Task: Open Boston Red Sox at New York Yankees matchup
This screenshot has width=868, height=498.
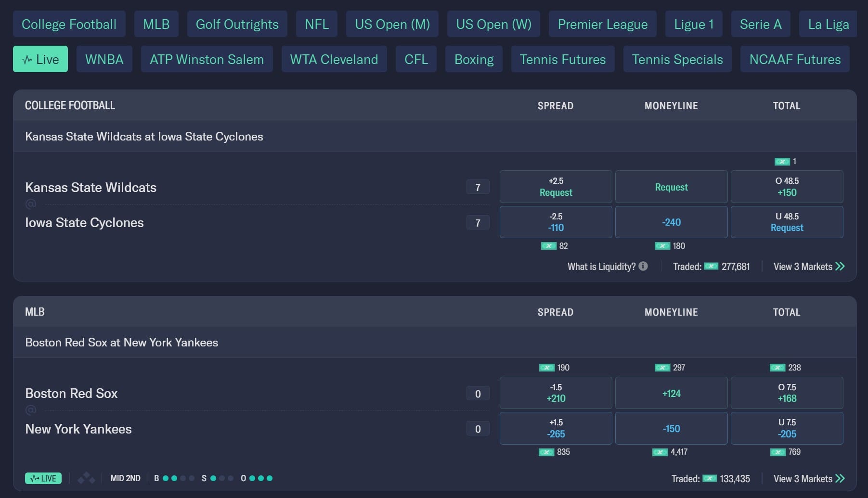Action: tap(121, 343)
